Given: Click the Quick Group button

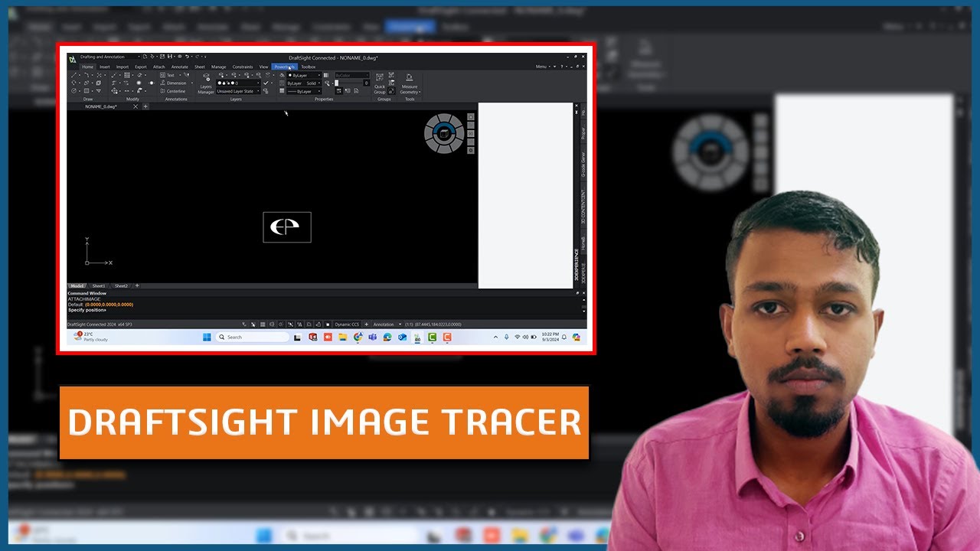Looking at the screenshot, I should [380, 83].
